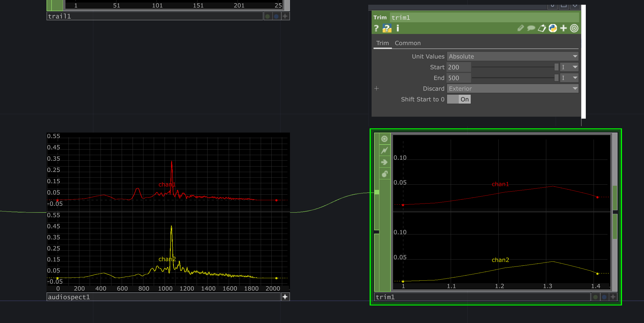Click the comment speech bubble icon

531,28
